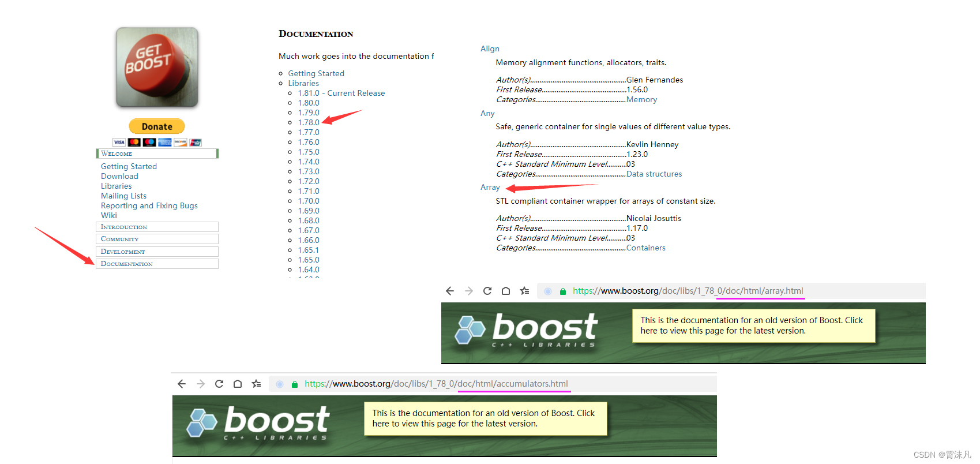
Task: Click old-version notice on the array.html page
Action: point(753,325)
